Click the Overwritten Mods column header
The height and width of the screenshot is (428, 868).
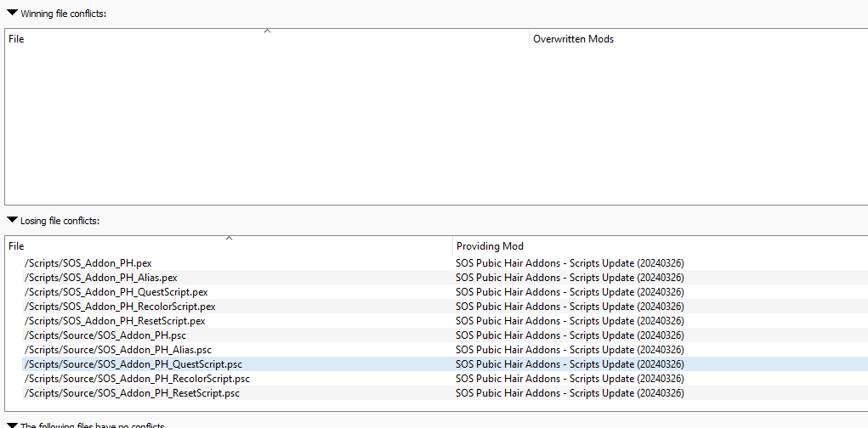573,39
